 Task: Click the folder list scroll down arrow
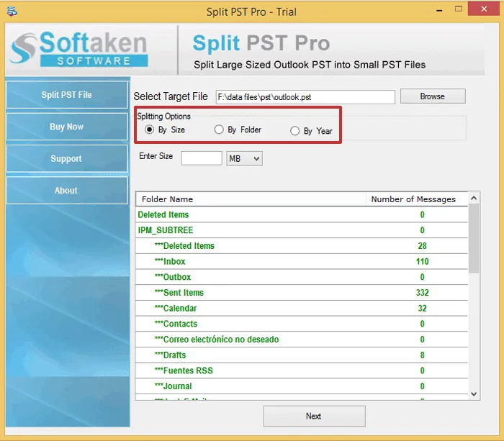[x=474, y=394]
